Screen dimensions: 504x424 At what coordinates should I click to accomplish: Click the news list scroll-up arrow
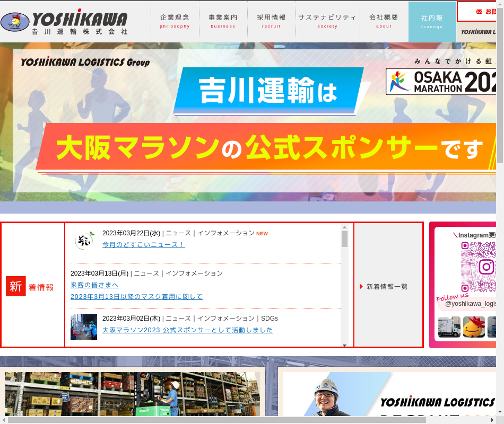[344, 227]
